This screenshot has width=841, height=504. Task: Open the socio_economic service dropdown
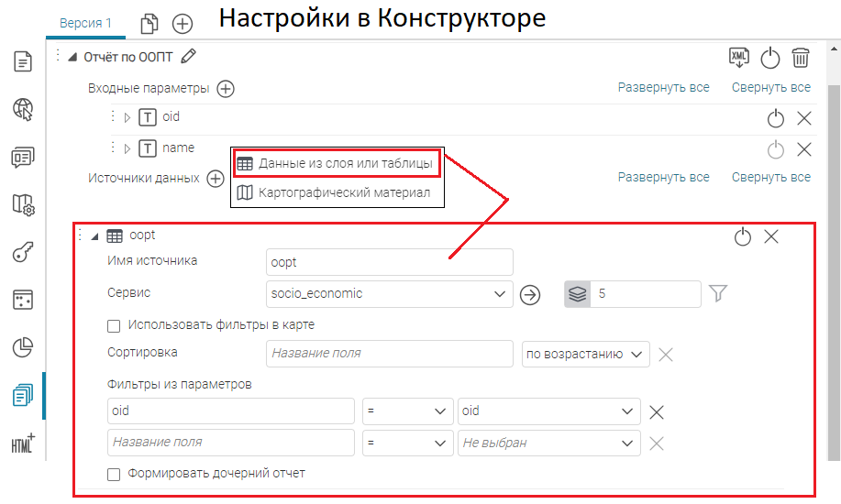(x=389, y=294)
